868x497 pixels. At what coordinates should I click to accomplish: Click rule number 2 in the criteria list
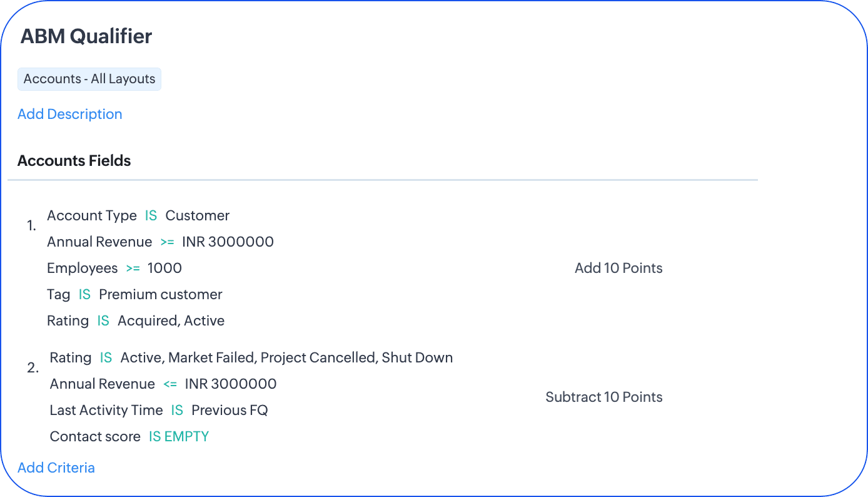pos(33,367)
